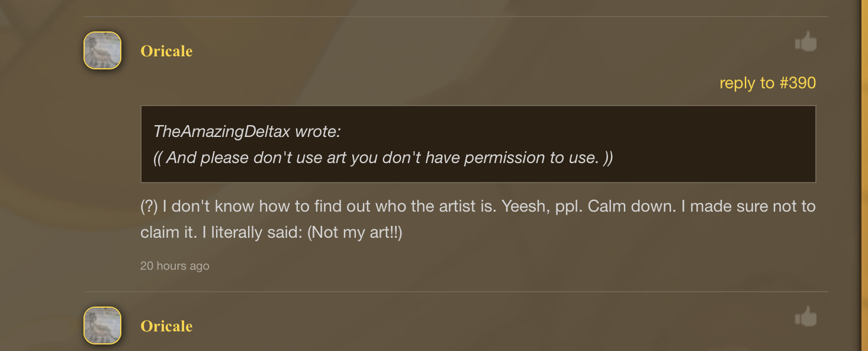
Task: Click the "20 hours ago" timestamp
Action: click(x=175, y=266)
